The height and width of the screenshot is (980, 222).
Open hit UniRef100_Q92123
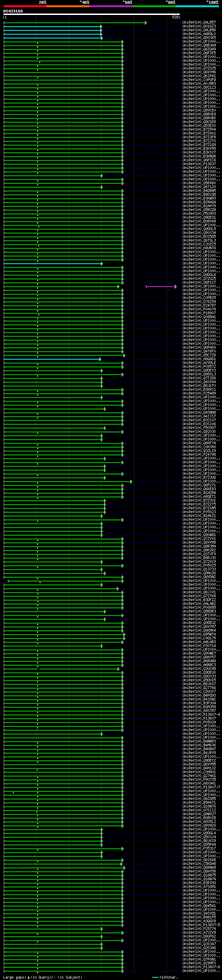199,88
